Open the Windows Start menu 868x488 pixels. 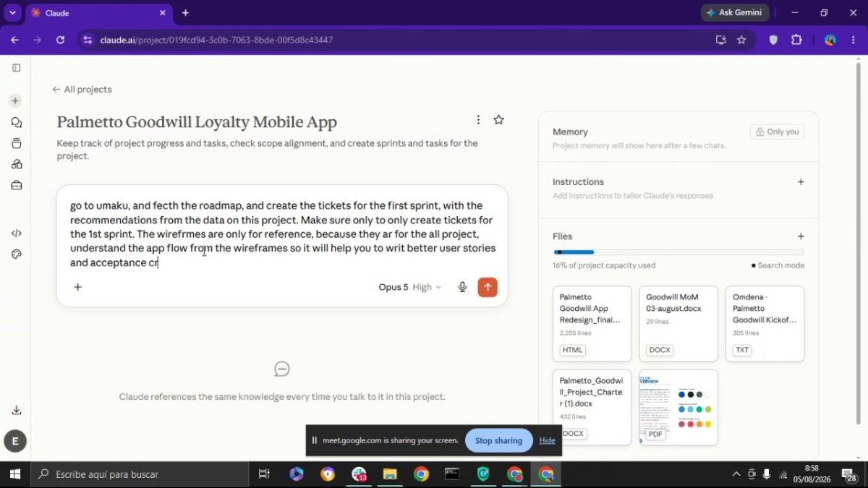[x=14, y=474]
